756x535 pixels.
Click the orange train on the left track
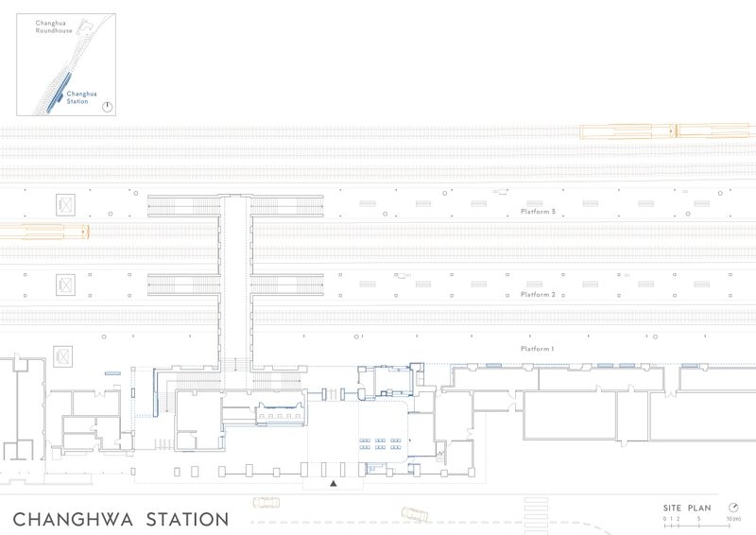[44, 232]
